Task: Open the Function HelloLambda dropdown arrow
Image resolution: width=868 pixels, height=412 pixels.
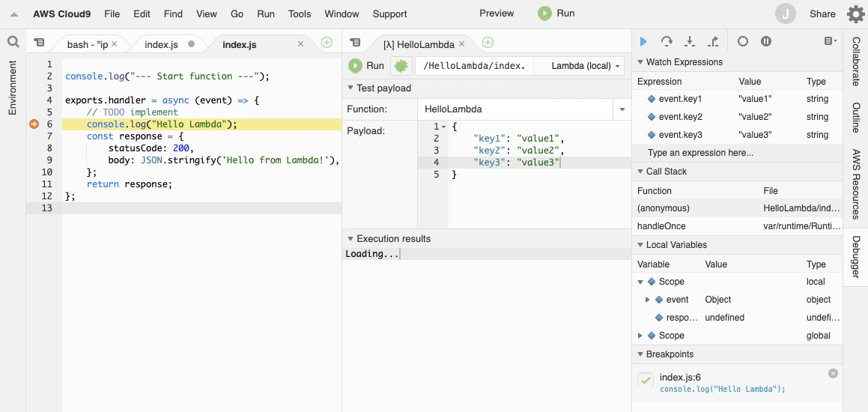Action: coord(622,109)
